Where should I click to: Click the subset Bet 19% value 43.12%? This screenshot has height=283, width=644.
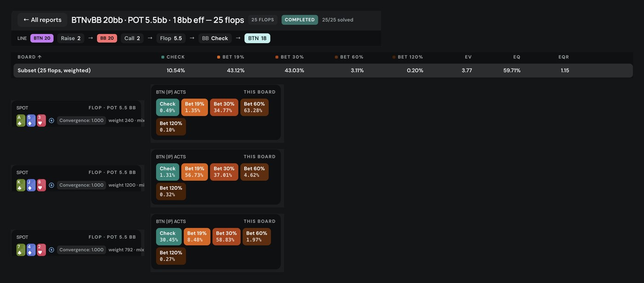(x=236, y=70)
